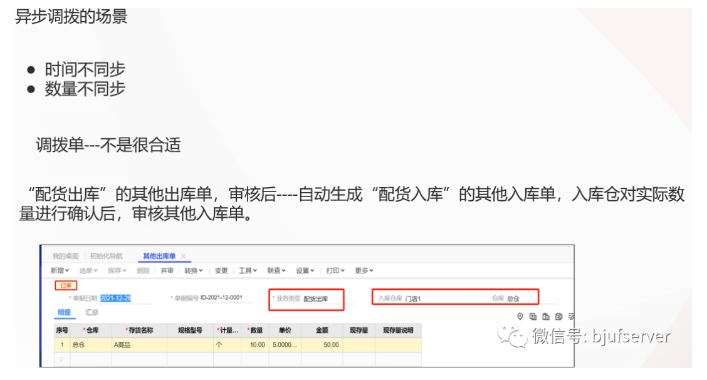This screenshot has height=380, width=707.
Task: Click the amount cell 50.00
Action: coord(322,344)
